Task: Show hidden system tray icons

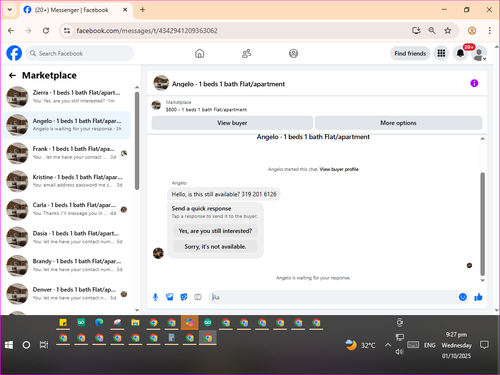Action: click(388, 345)
